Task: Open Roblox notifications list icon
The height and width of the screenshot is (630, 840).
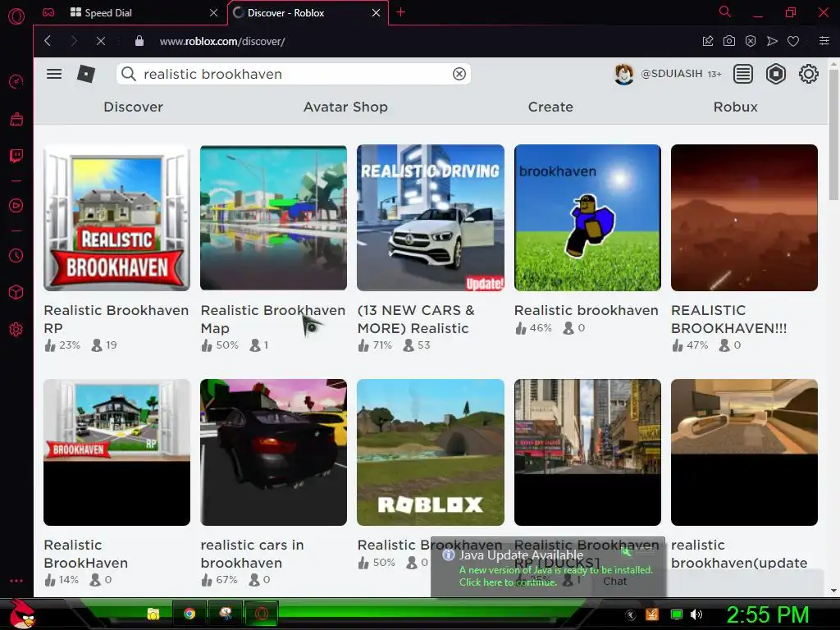Action: tap(743, 74)
